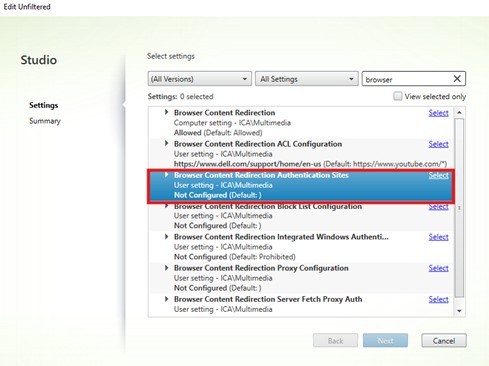This screenshot has width=489, height=366.
Task: Expand Browser Content Redirection Integrated Windows Authentication
Action: 167,237
